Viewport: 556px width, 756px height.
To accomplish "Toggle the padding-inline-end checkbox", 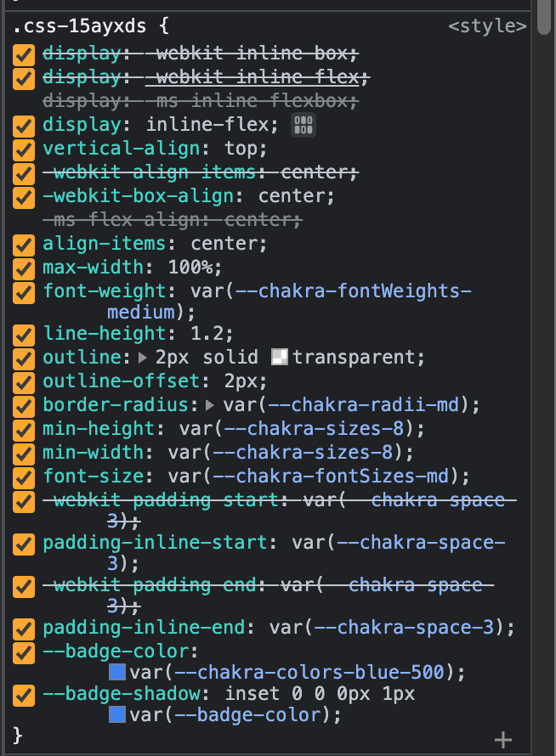I will 23,628.
